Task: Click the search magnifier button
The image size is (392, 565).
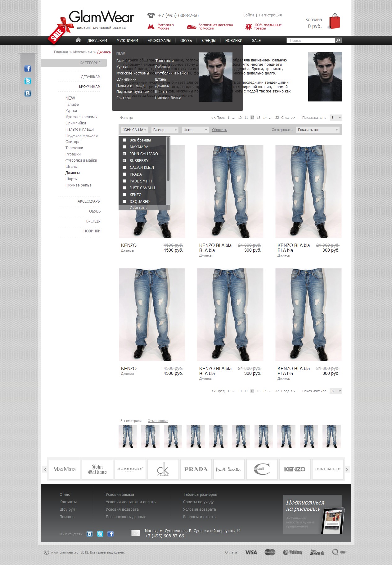Action: coord(338,40)
